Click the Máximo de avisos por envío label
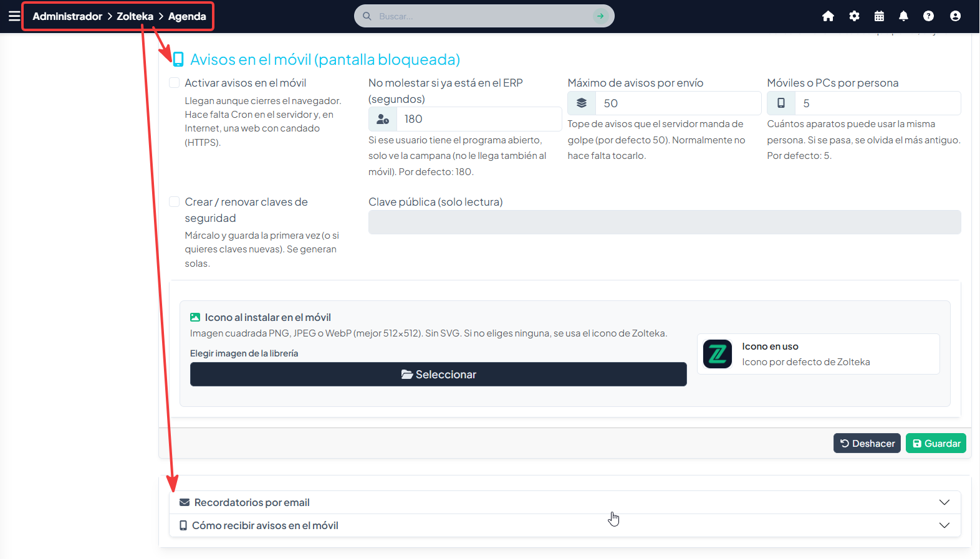Viewport: 980px width, 559px height. (635, 83)
